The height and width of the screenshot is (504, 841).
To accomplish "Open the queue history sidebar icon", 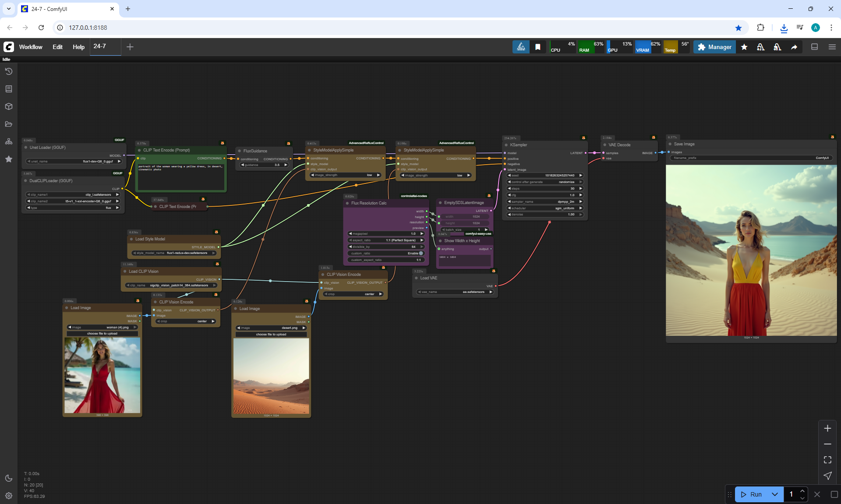I will tap(8, 71).
